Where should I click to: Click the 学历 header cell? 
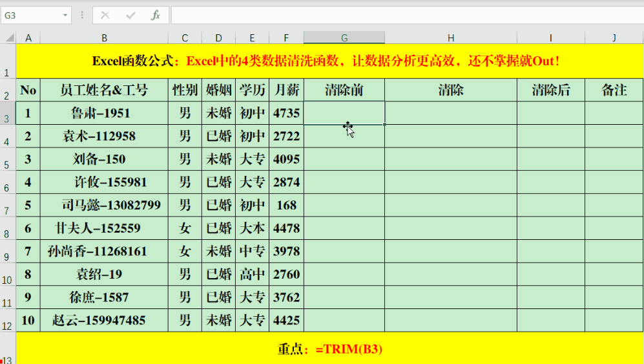point(252,90)
